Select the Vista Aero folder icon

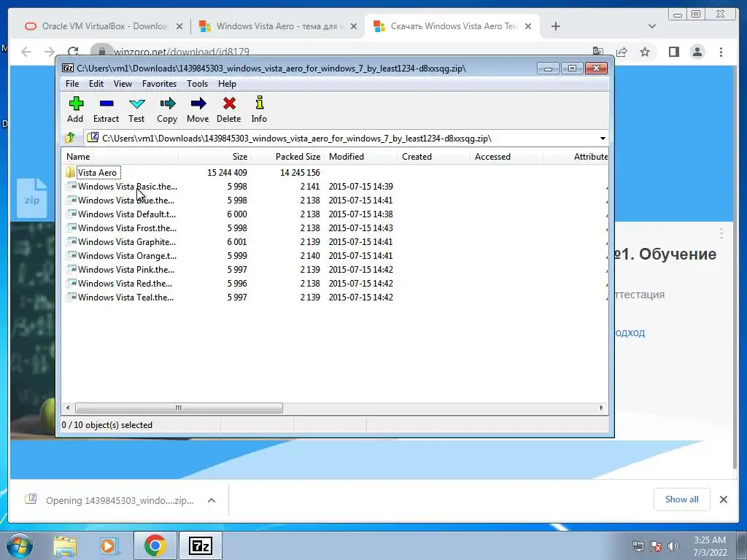pos(71,172)
